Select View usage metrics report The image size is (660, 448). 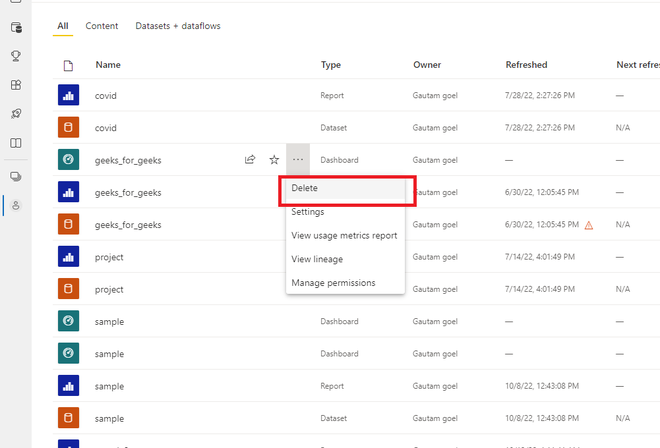[x=344, y=236]
